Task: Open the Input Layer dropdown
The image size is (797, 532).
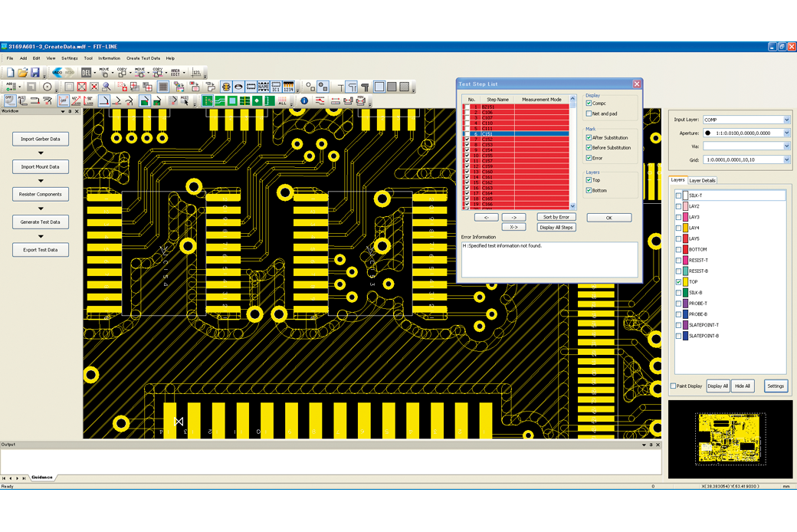Action: pyautogui.click(x=786, y=120)
